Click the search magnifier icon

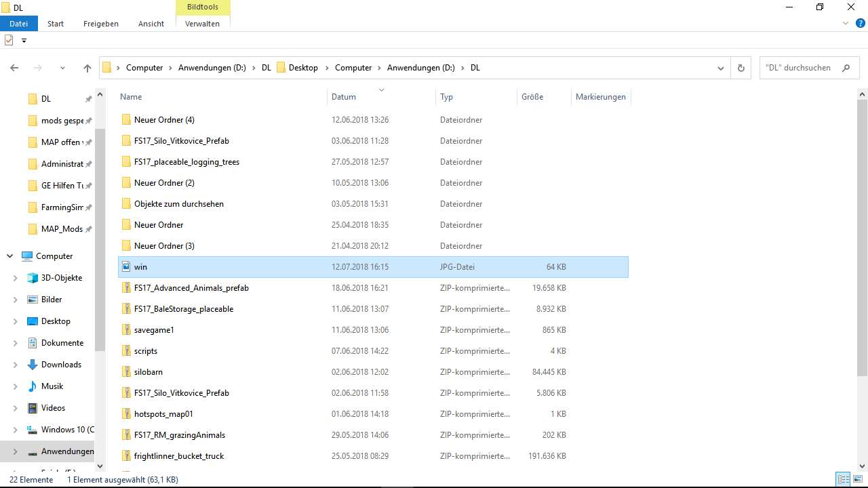coord(846,68)
